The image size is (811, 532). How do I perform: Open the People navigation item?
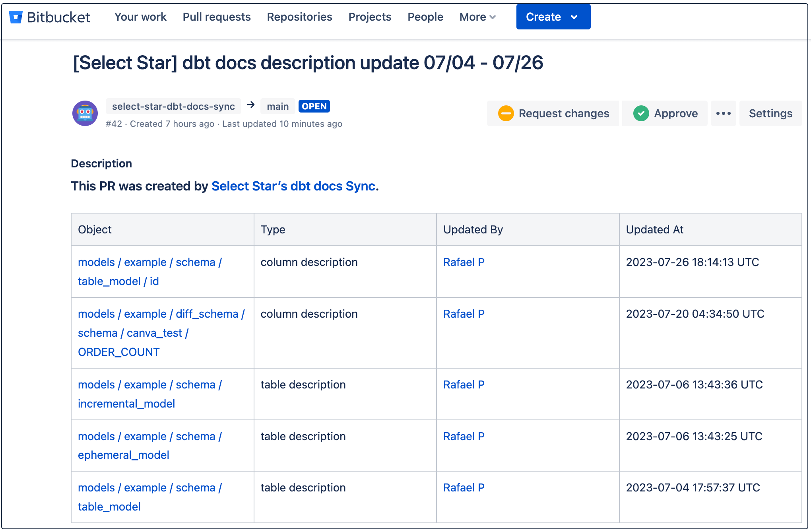[x=425, y=17]
